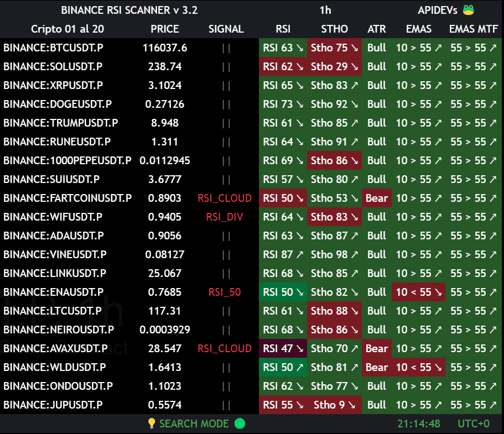
Task: Click the 21:14:48 clock display
Action: pos(419,423)
